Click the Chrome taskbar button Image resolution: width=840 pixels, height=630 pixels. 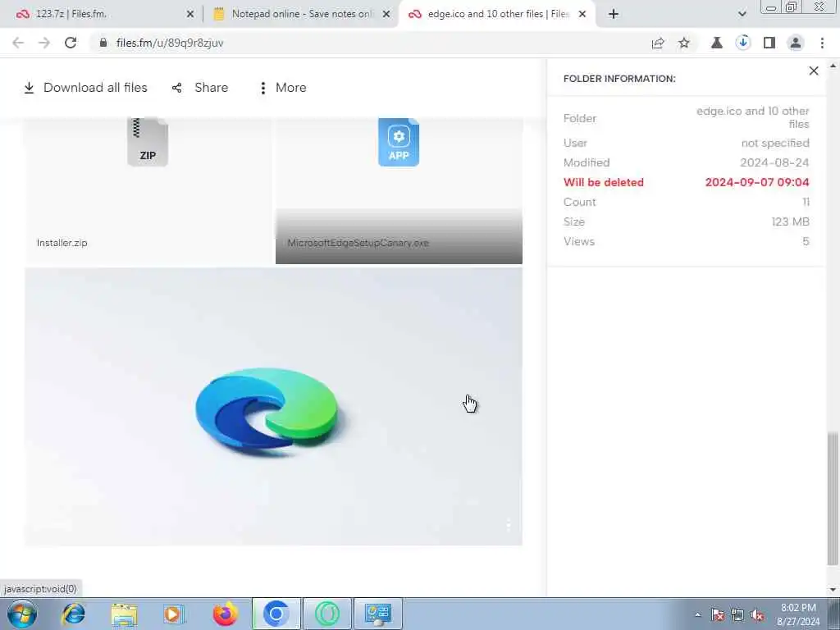(276, 614)
